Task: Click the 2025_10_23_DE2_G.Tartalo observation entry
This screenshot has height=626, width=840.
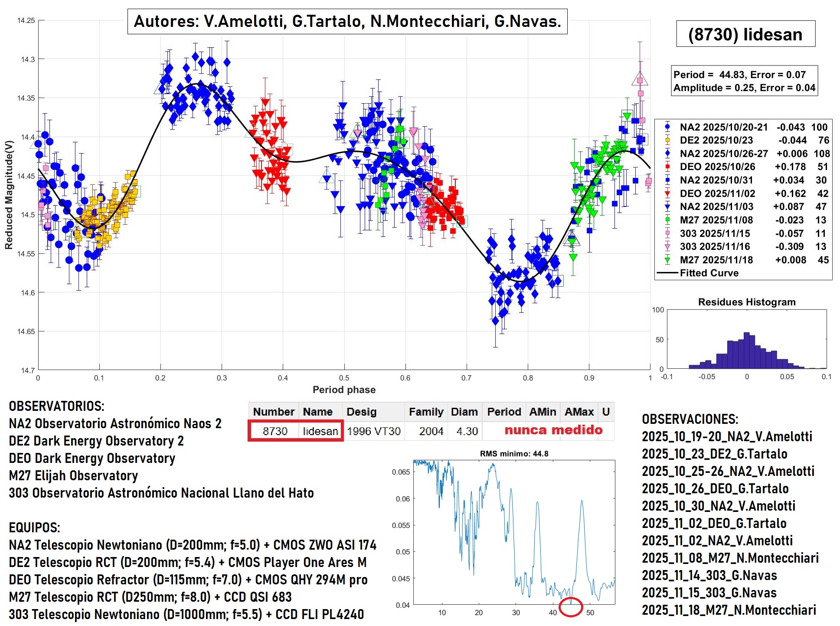Action: coord(714,454)
